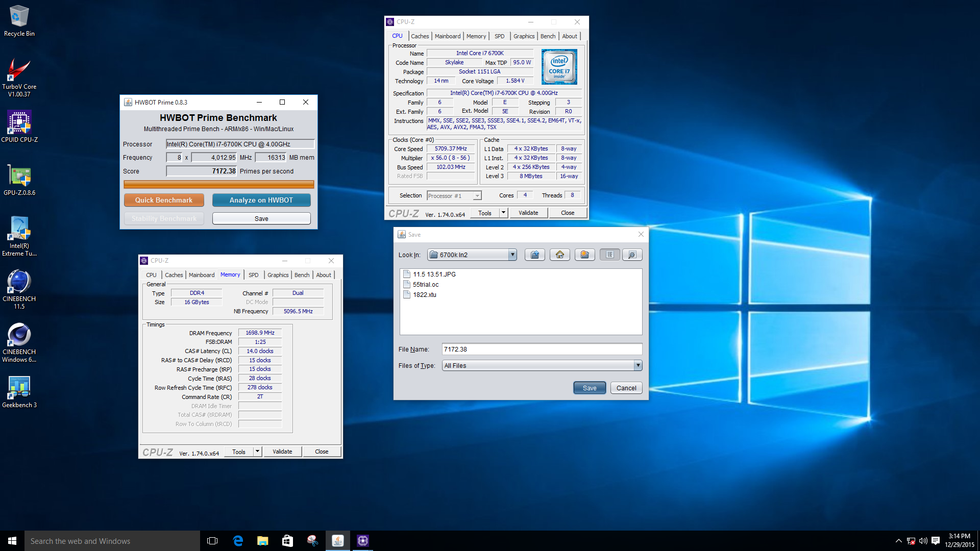
Task: Click the HWBOT Processor name field
Action: click(240, 144)
